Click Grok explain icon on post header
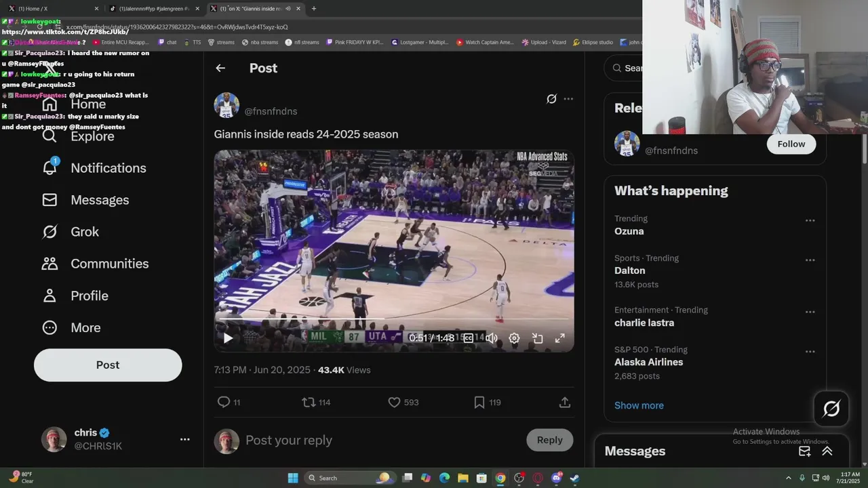This screenshot has width=868, height=488. [551, 99]
